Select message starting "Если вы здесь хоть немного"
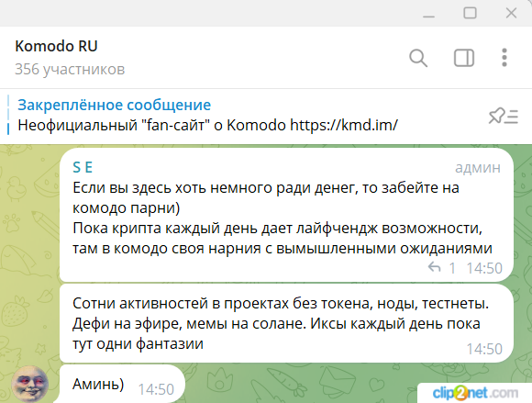 tap(286, 215)
